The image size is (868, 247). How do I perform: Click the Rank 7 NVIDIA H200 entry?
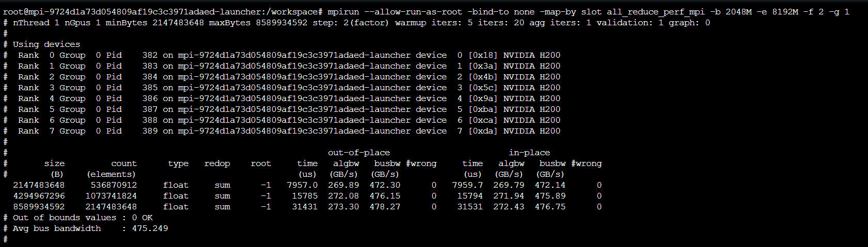[x=532, y=131]
